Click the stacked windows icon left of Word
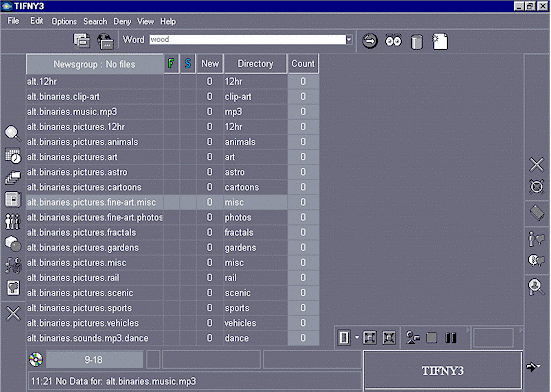The height and width of the screenshot is (392, 551). (x=82, y=41)
